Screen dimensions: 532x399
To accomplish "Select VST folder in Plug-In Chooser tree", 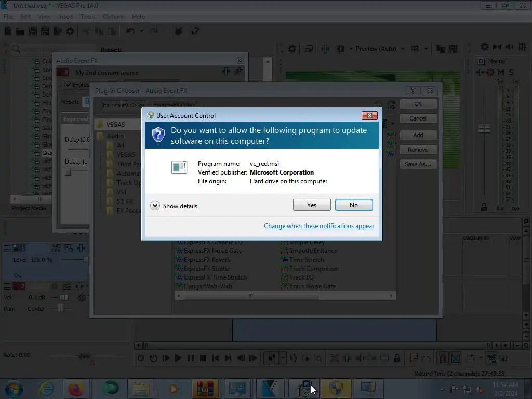I will [122, 192].
